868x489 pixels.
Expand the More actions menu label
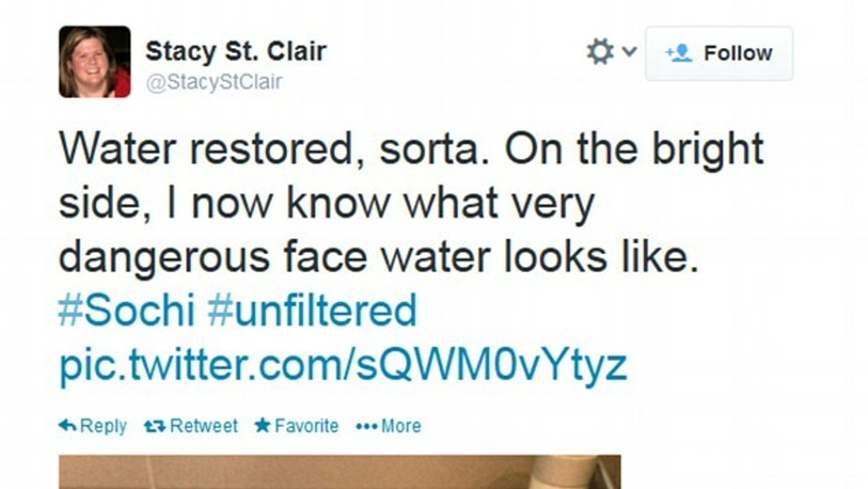(x=401, y=426)
